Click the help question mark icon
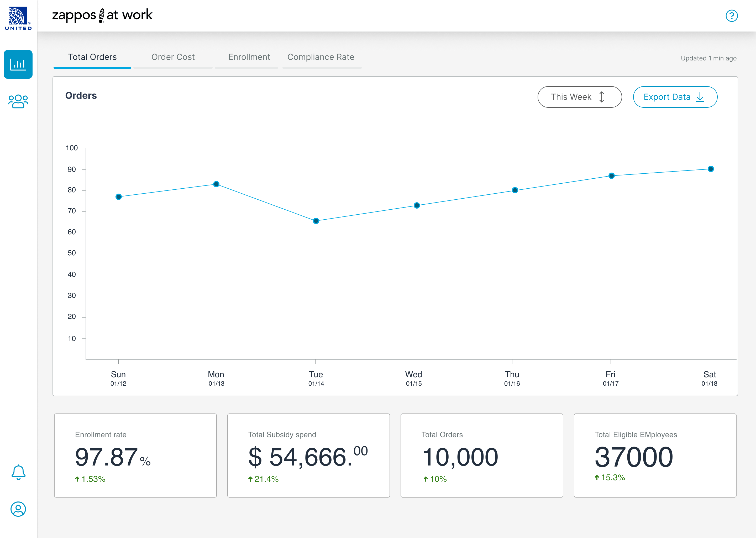Image resolution: width=756 pixels, height=538 pixels. click(x=732, y=16)
